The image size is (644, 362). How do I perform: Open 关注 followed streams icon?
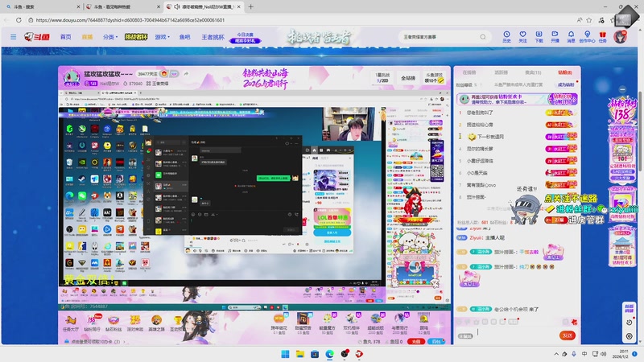click(x=522, y=36)
